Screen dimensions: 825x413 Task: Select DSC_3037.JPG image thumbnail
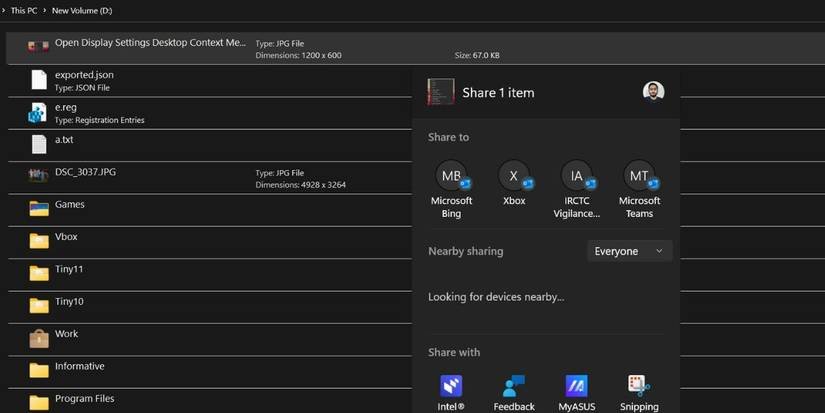coord(39,174)
